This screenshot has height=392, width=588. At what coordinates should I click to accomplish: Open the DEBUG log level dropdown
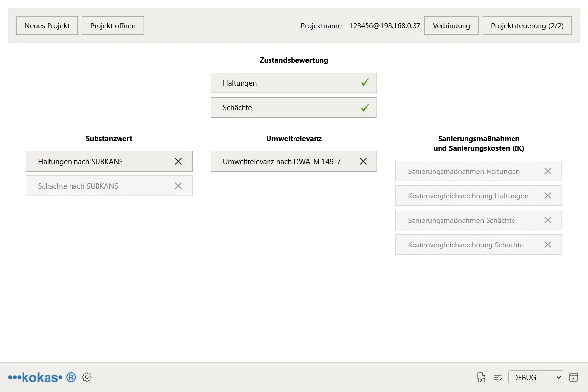click(536, 377)
